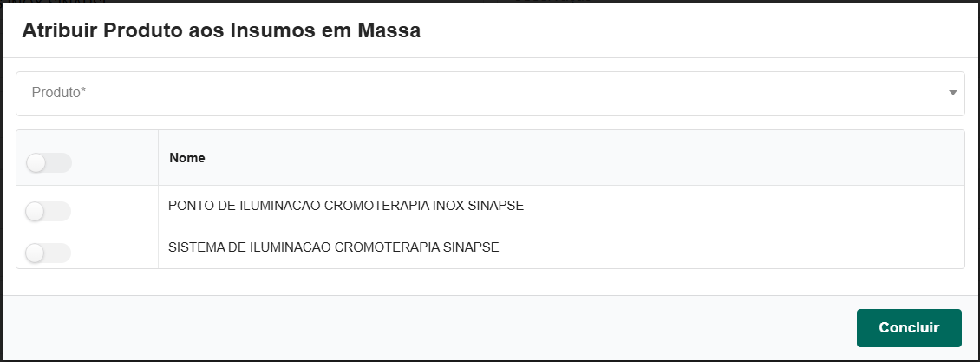Click the white knob of the header switch

(x=36, y=162)
